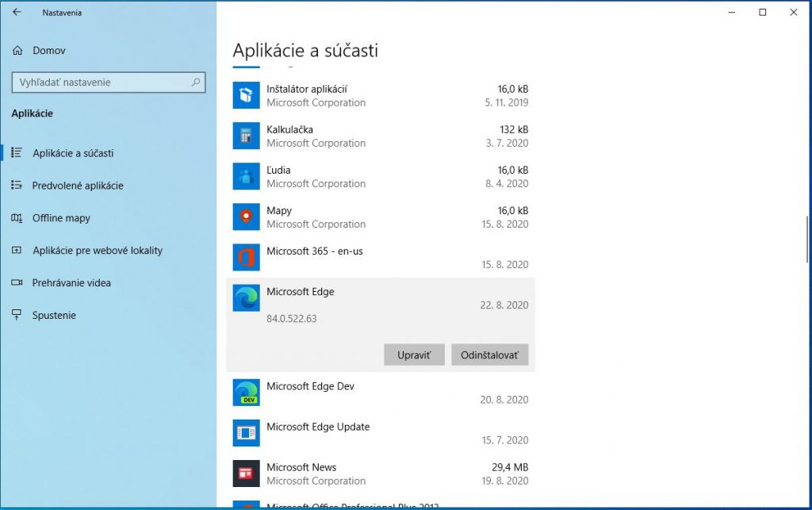812x510 pixels.
Task: Maximize the Nastavenia window
Action: [762, 13]
